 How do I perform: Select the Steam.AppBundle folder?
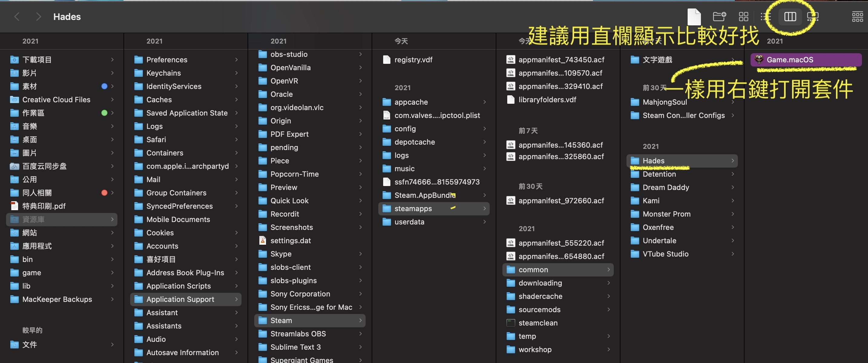coord(434,195)
